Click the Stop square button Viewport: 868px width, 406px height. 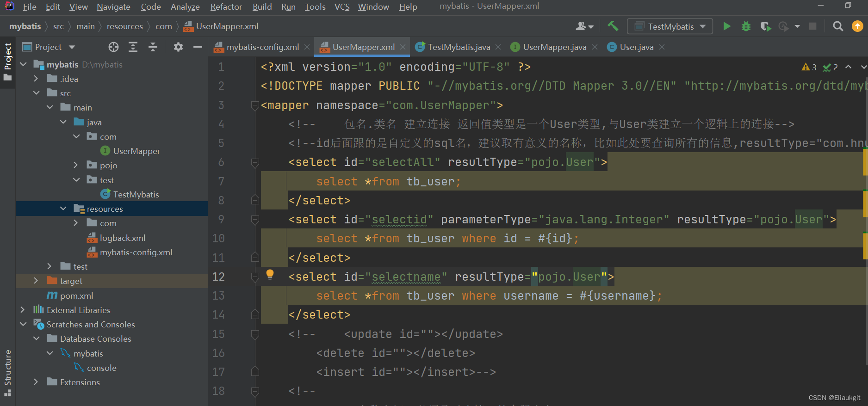pos(812,26)
